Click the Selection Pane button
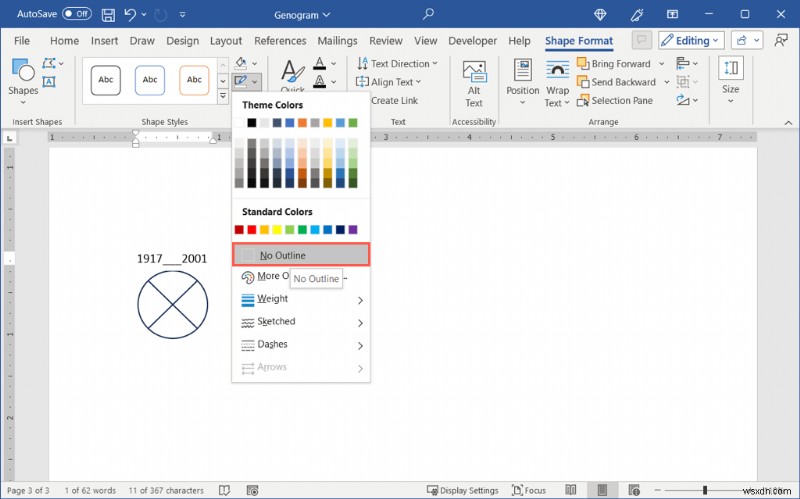The image size is (800, 499). pos(615,101)
